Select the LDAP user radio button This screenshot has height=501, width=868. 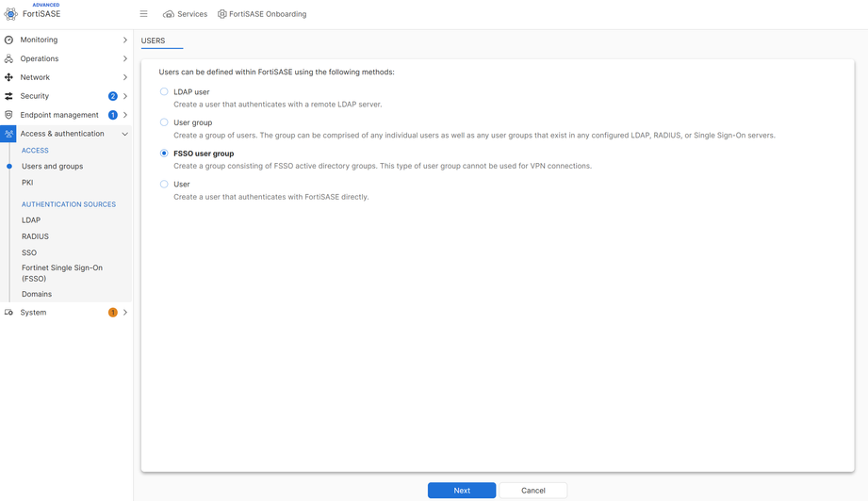(164, 92)
